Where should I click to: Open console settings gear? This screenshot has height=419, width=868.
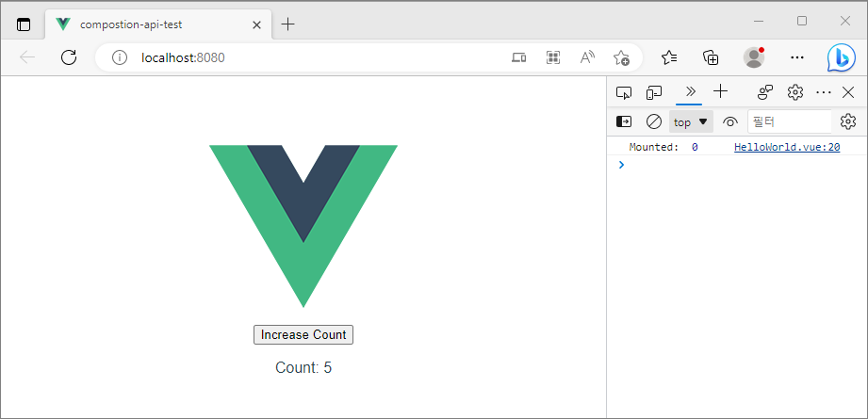click(848, 121)
